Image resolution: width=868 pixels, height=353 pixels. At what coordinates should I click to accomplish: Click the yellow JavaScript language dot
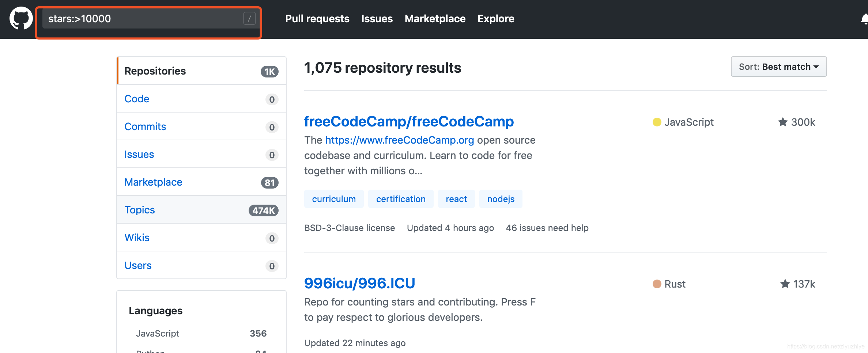pos(657,122)
